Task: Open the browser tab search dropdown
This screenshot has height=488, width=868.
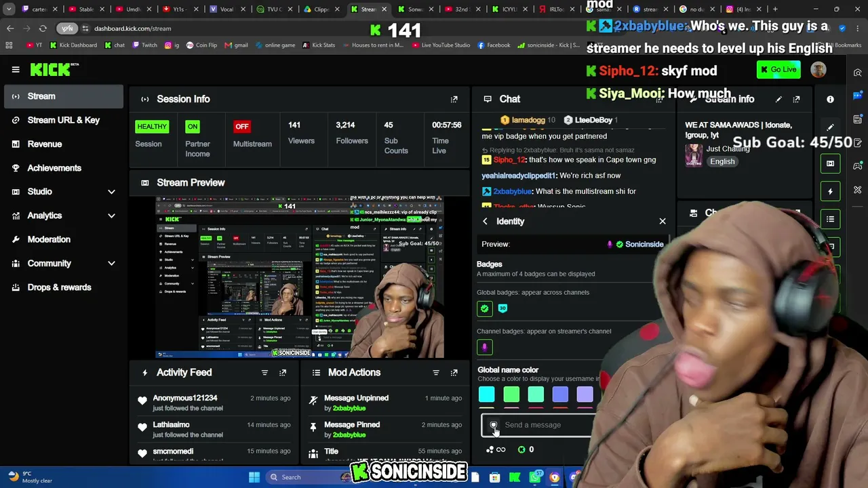Action: tap(9, 9)
